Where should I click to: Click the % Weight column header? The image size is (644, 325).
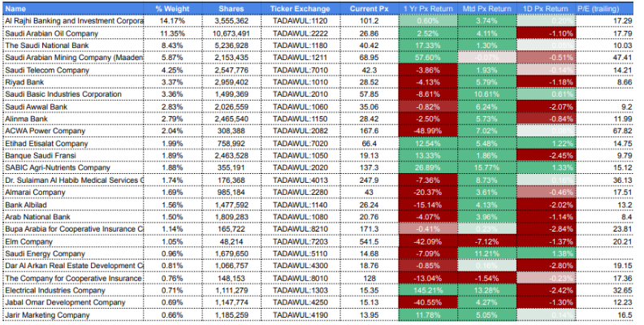pos(173,9)
